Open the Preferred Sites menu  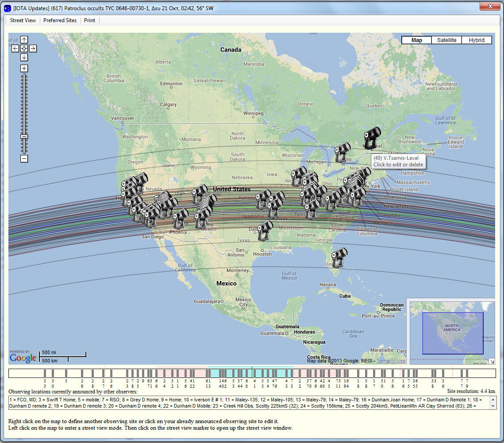[x=60, y=20]
